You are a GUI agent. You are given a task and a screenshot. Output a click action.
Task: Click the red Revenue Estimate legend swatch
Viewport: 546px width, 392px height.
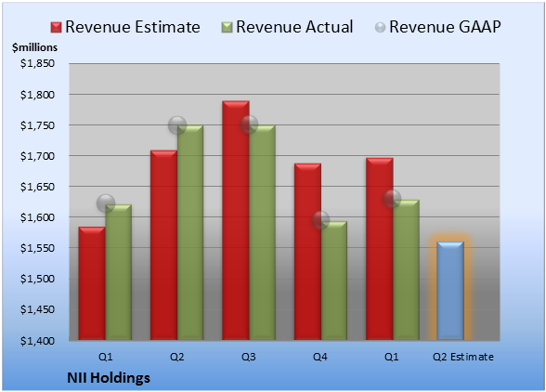(x=56, y=27)
